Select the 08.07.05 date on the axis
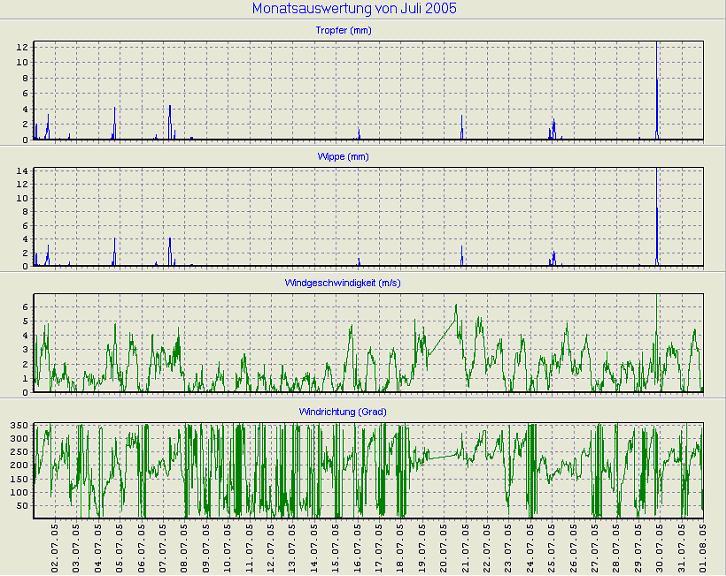726x576 pixels. pos(184,547)
